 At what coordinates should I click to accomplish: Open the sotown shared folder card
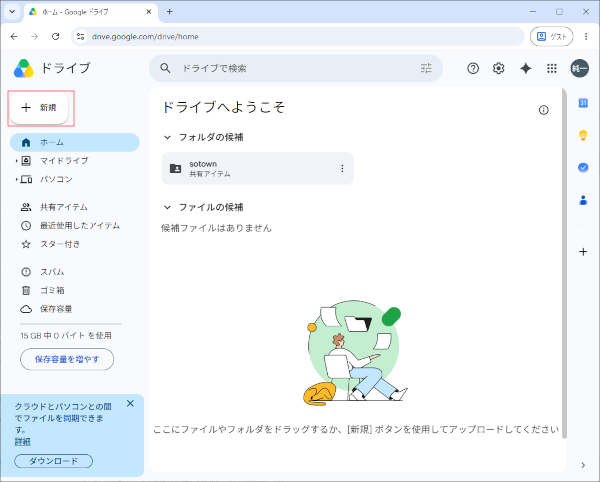coord(258,168)
